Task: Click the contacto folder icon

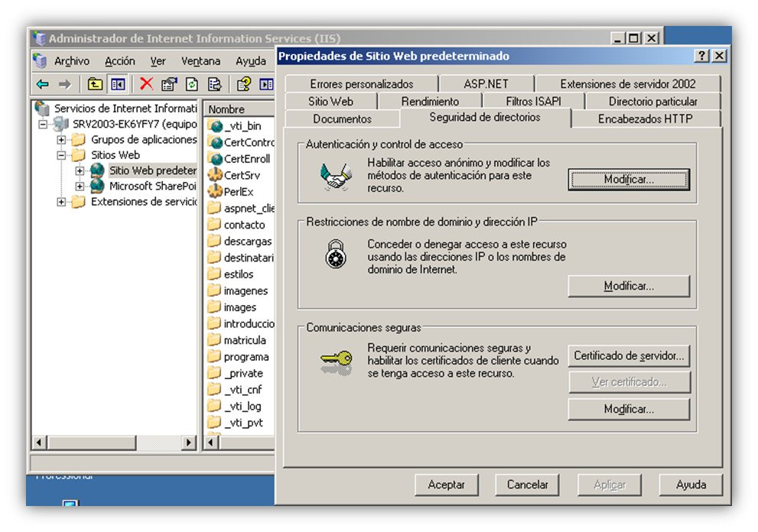Action: [214, 225]
